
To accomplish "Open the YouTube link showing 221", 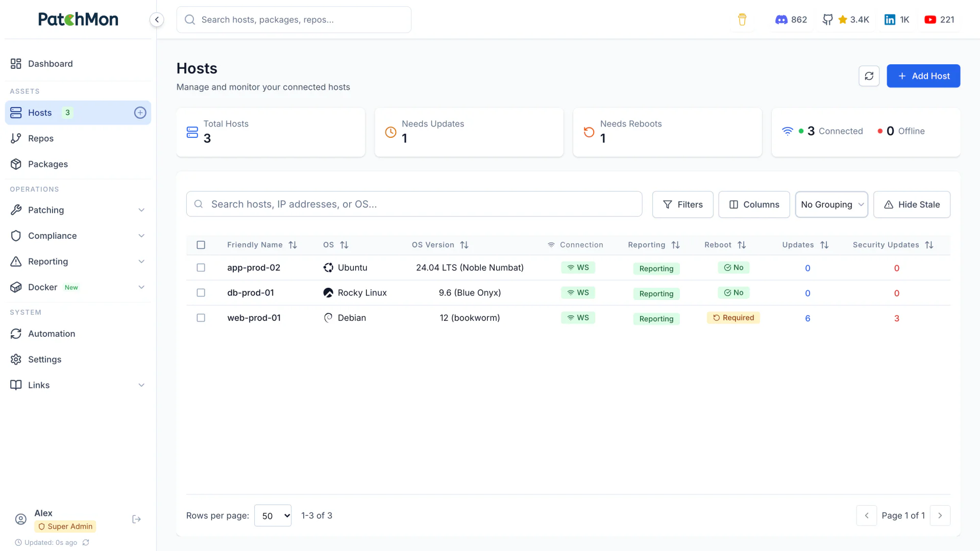I will pyautogui.click(x=939, y=19).
